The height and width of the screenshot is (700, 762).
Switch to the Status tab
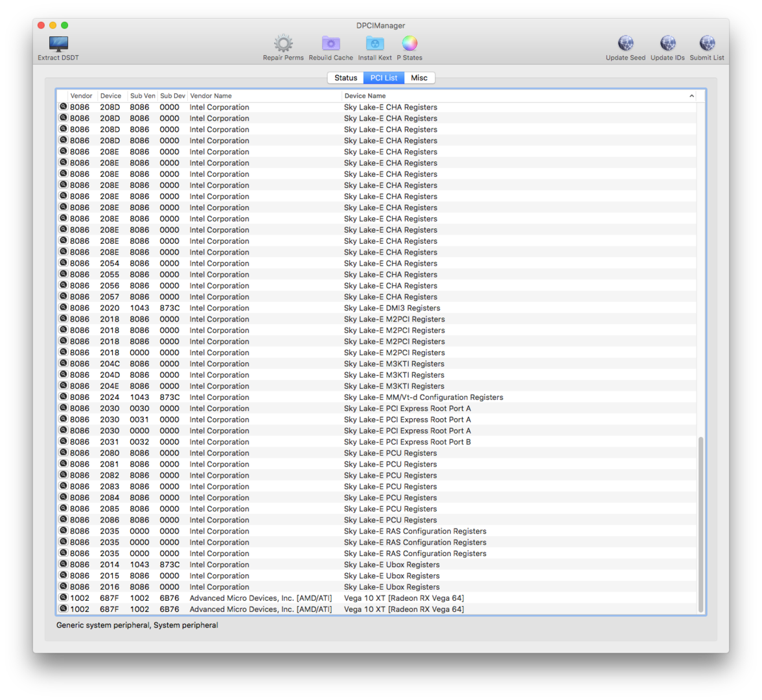click(x=345, y=78)
